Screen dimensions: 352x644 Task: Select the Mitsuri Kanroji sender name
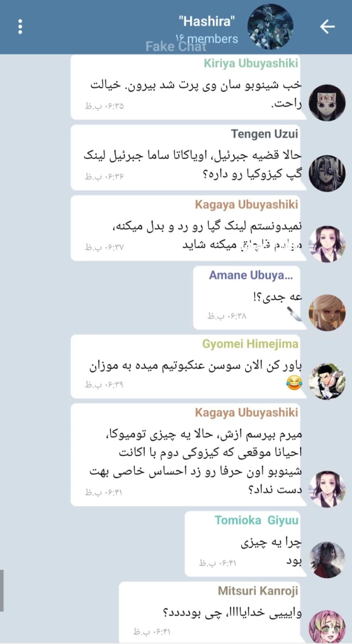click(258, 591)
